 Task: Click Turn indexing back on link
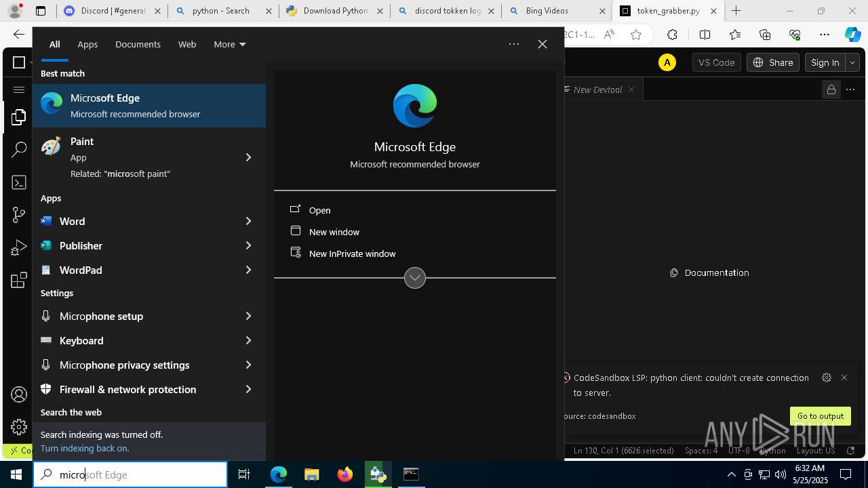pos(85,448)
